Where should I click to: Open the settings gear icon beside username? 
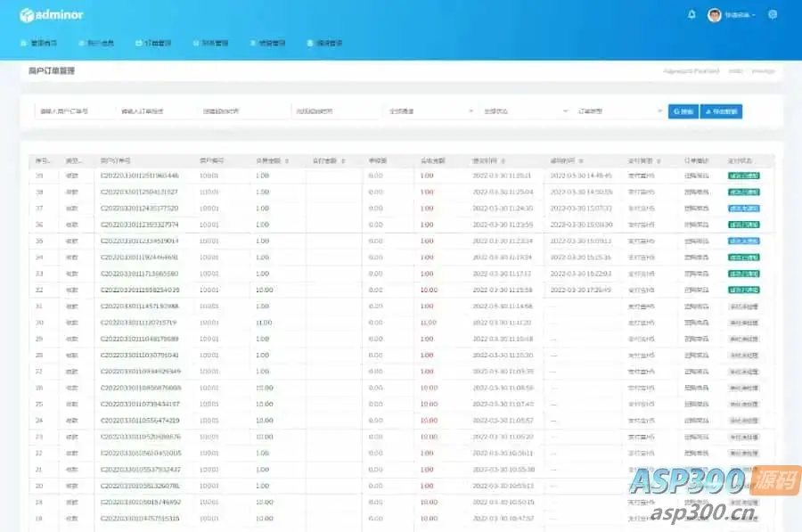tap(773, 15)
